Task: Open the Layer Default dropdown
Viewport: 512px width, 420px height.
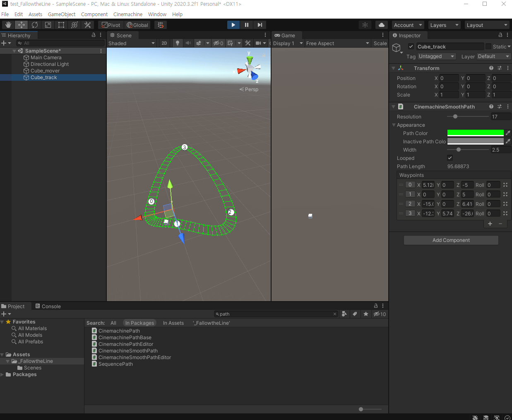Action: point(494,56)
